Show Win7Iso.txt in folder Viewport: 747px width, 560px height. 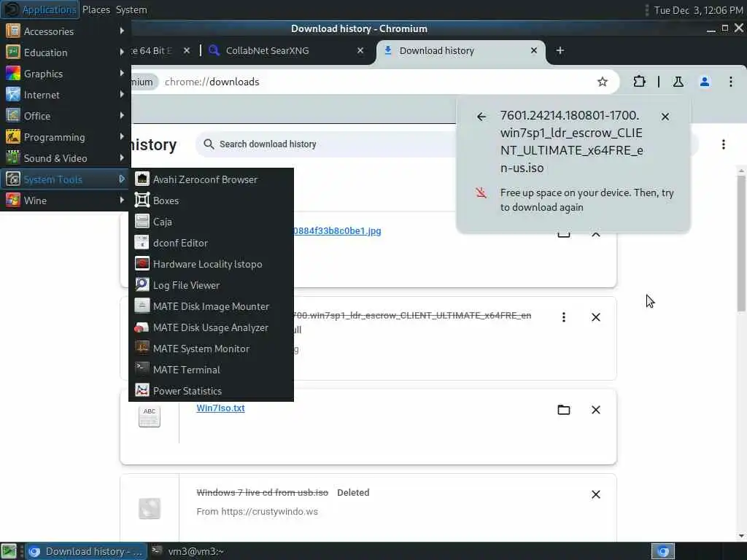coord(564,410)
